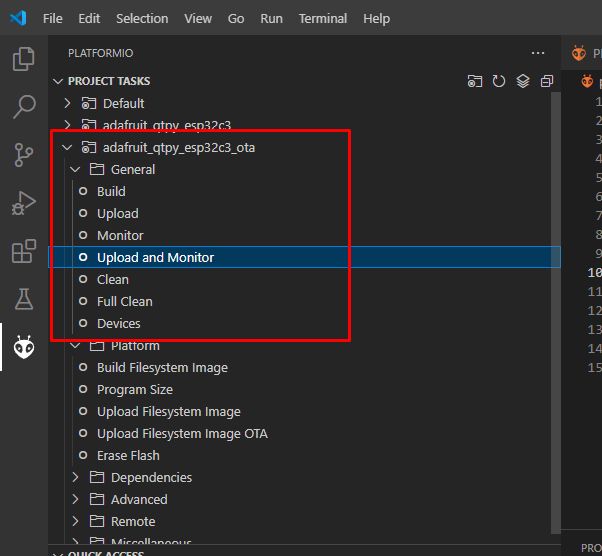
Task: Open the Help menu
Action: pyautogui.click(x=377, y=18)
